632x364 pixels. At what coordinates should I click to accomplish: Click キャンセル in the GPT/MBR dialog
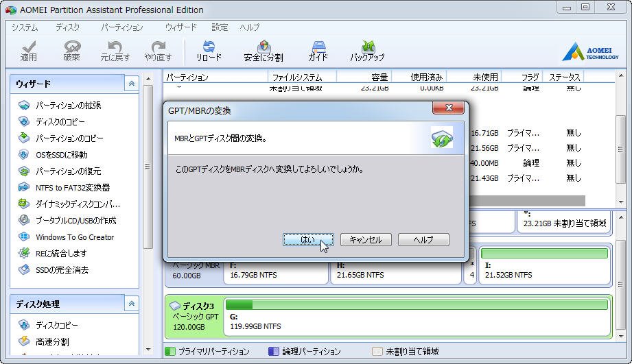point(366,239)
